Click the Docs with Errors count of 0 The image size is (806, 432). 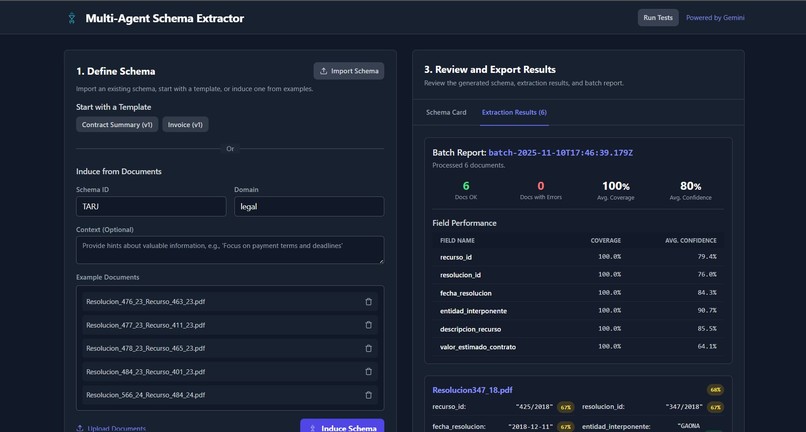[541, 186]
